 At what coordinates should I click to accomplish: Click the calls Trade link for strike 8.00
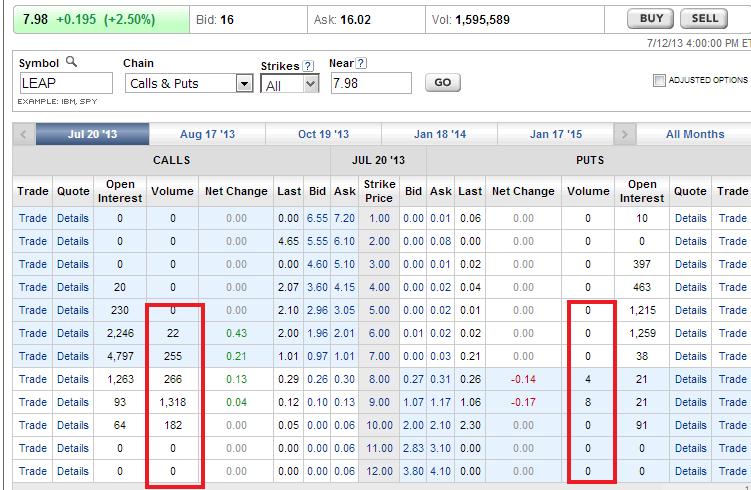(32, 379)
